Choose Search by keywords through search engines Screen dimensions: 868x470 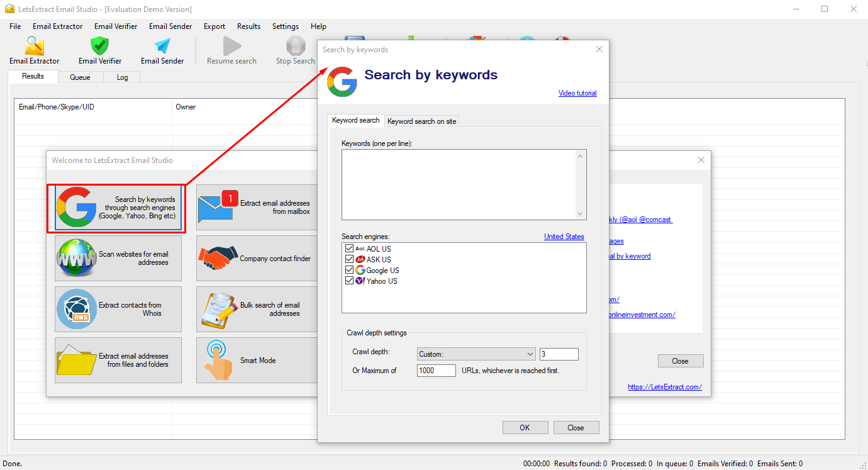118,208
